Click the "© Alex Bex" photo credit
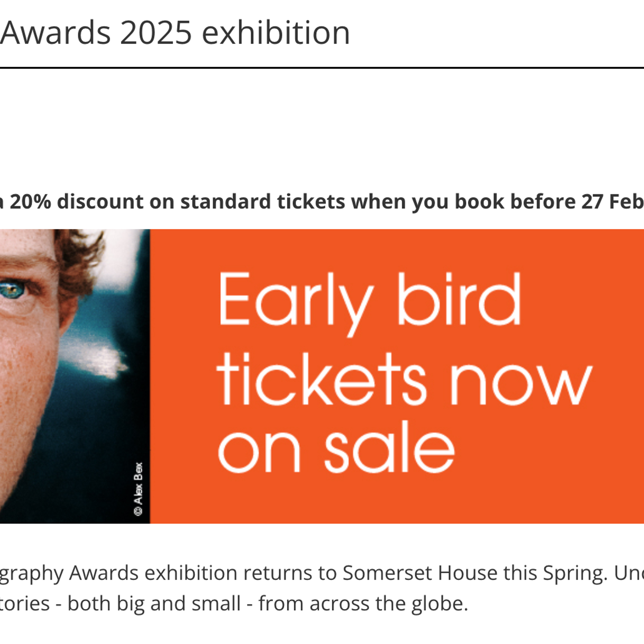This screenshot has height=644, width=644. coord(138,489)
